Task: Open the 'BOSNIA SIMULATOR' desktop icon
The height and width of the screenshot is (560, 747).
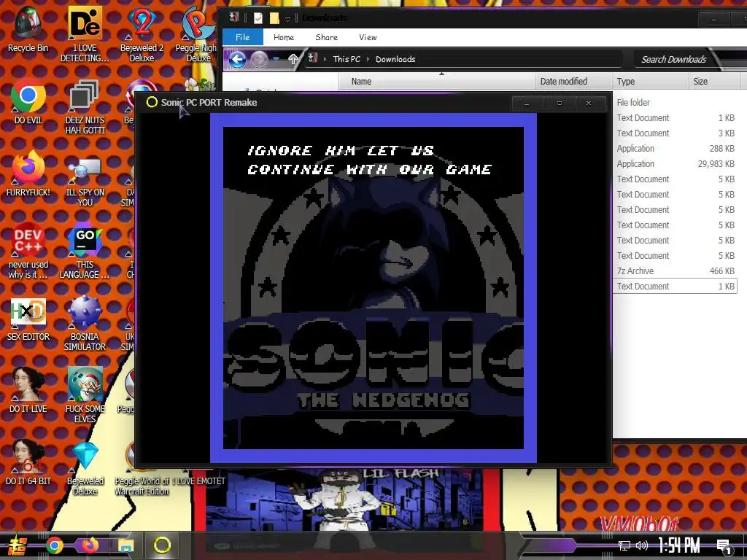Action: (85, 324)
